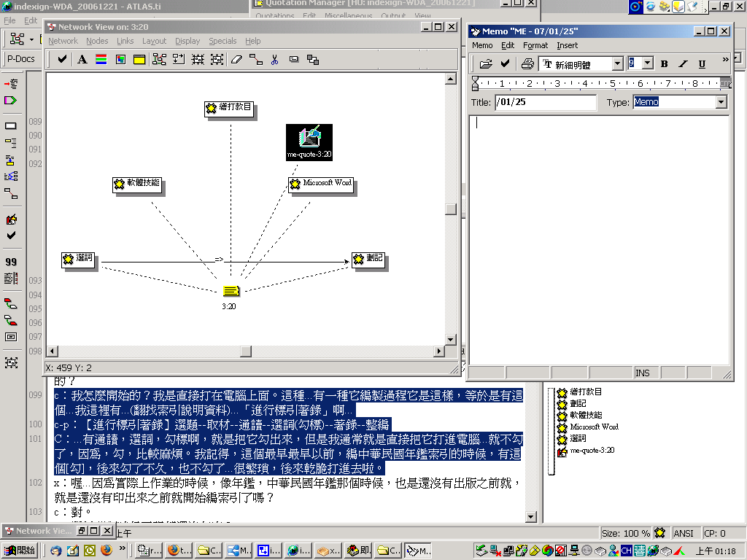Click the yellow window icon in Network View

[x=139, y=59]
